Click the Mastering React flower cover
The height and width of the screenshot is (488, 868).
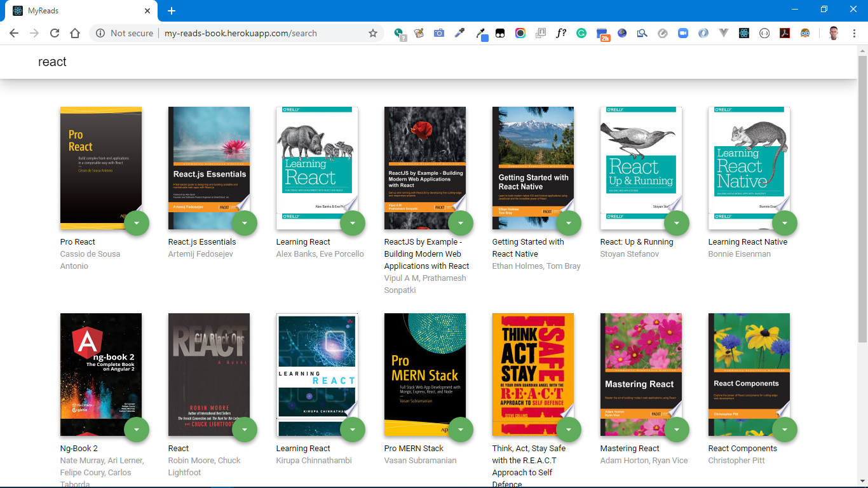[641, 374]
